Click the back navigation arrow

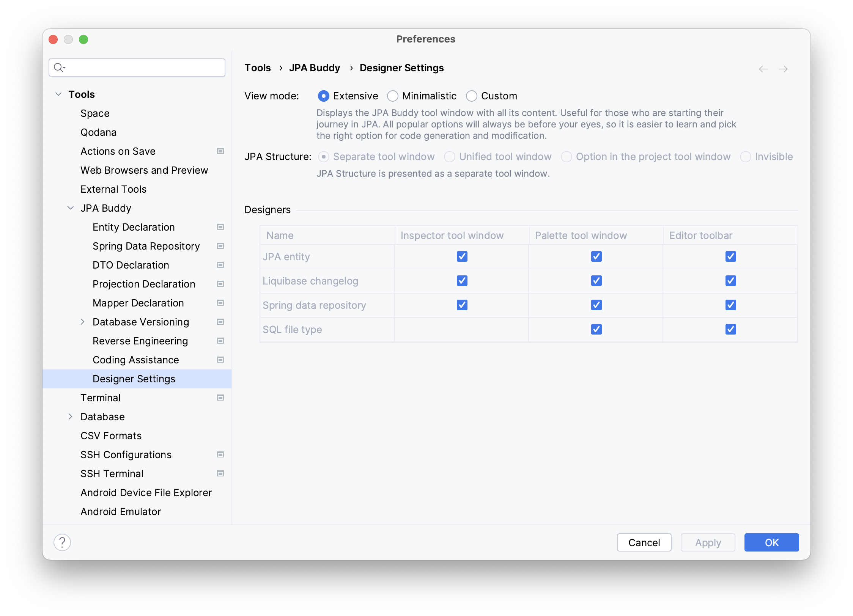coord(763,69)
